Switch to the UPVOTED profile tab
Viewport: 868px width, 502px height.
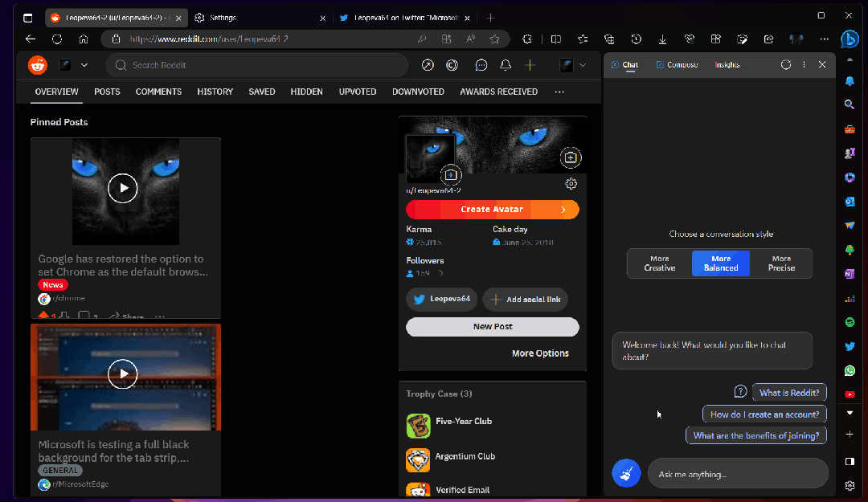tap(357, 92)
